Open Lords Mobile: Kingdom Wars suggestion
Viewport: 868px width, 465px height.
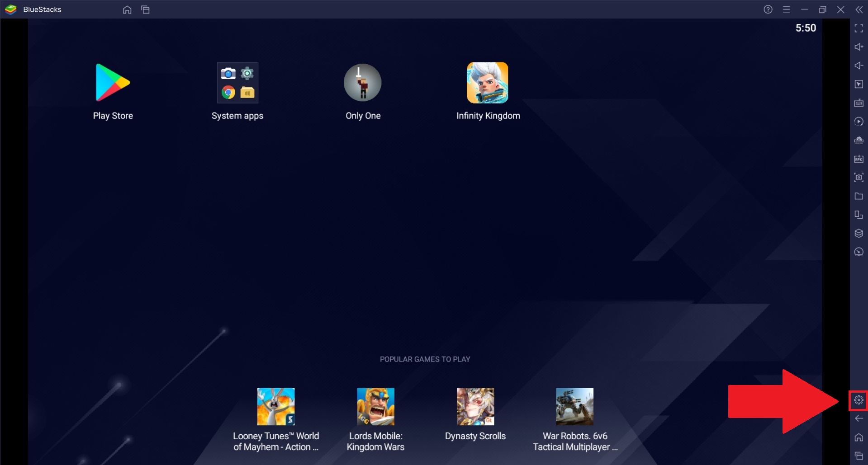click(375, 407)
